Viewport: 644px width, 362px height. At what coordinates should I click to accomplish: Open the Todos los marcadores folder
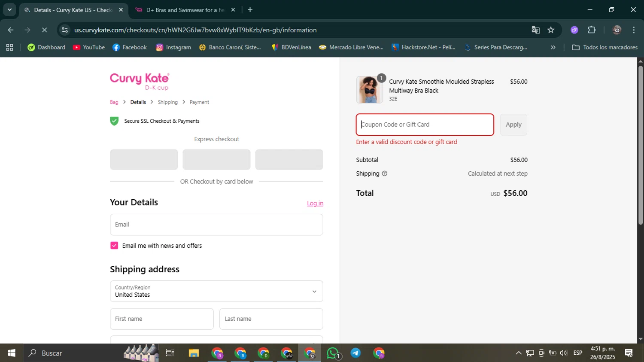605,47
